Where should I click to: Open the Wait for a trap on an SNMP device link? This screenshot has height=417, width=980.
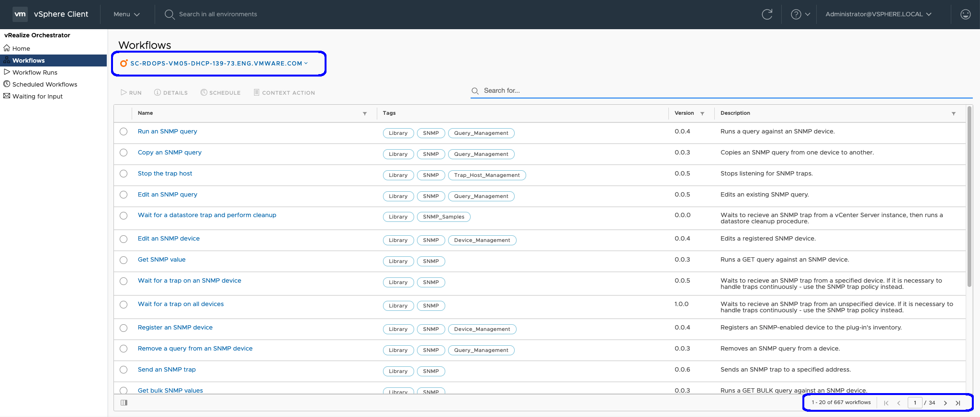click(x=190, y=281)
